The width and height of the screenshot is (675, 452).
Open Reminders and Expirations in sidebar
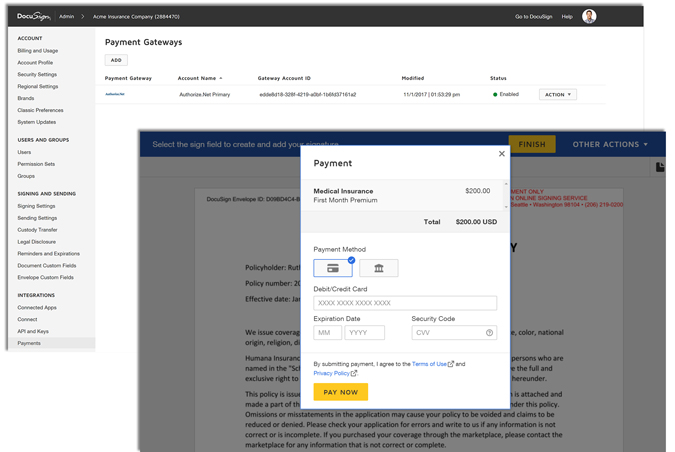[49, 254]
